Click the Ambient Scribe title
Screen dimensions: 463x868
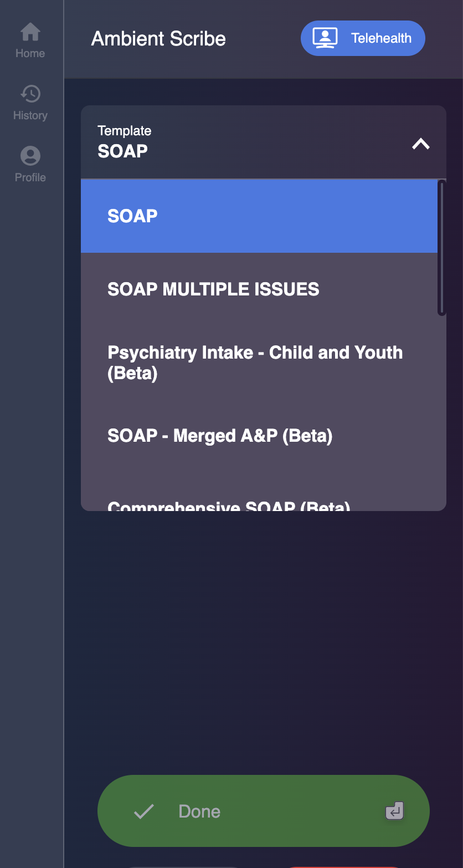(158, 39)
